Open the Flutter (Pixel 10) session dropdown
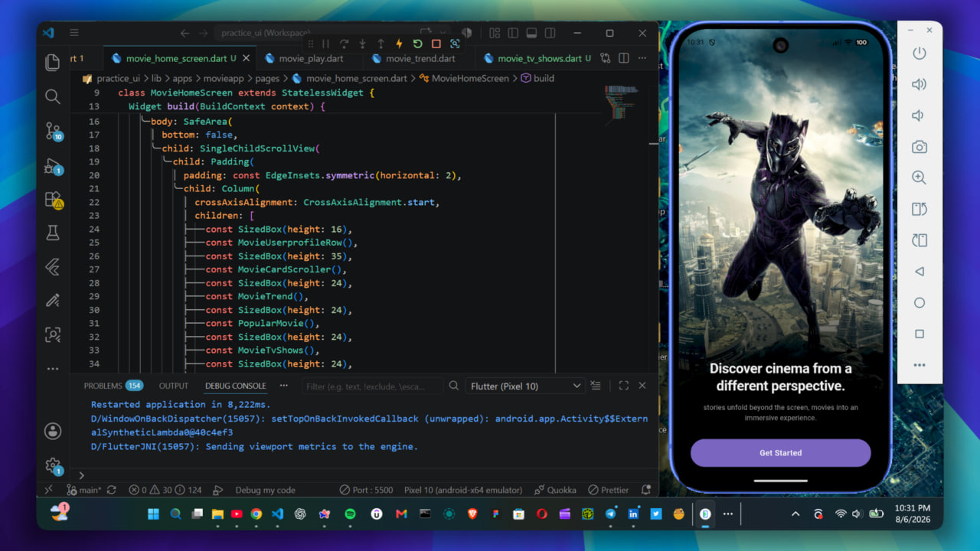980x551 pixels. (x=525, y=386)
